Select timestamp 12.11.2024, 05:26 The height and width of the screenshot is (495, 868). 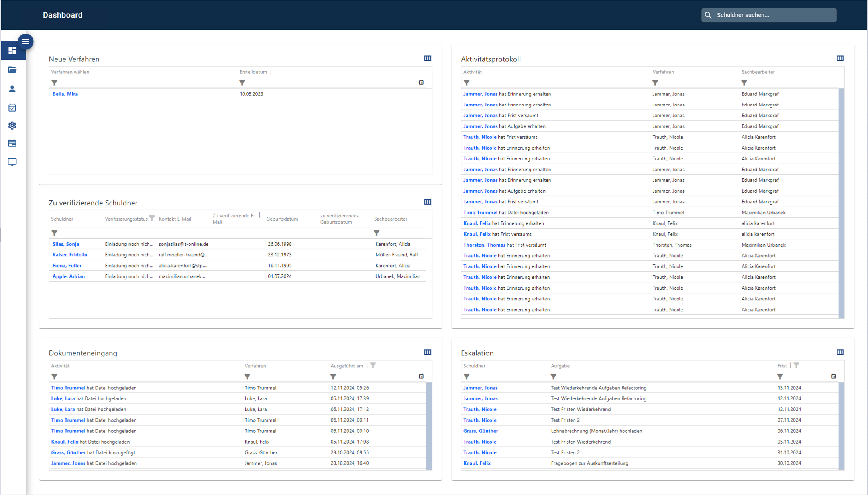click(350, 388)
